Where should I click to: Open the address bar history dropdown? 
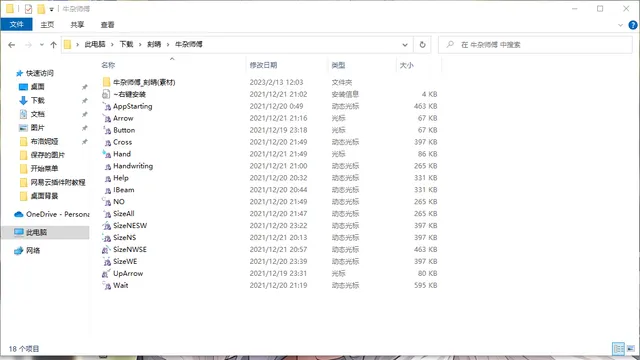point(405,44)
